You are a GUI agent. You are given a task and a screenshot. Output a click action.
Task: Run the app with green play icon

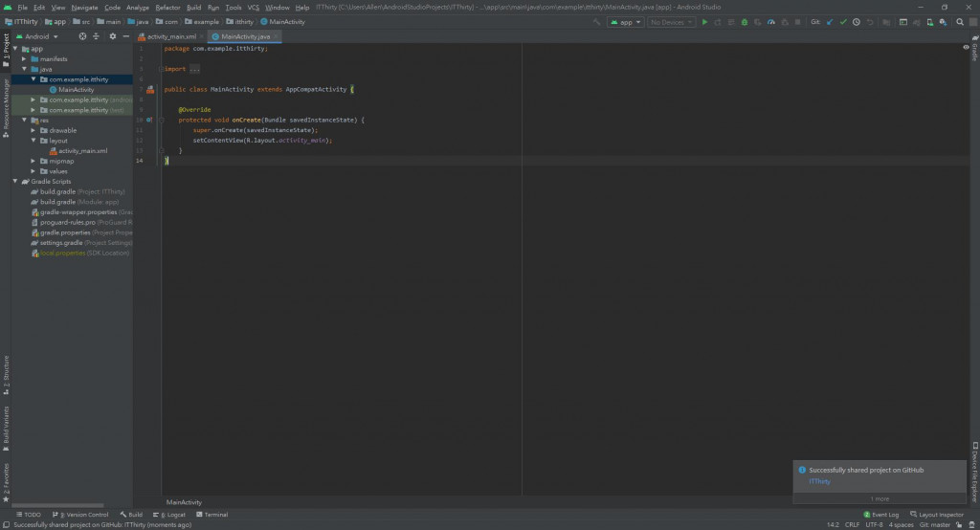click(704, 22)
